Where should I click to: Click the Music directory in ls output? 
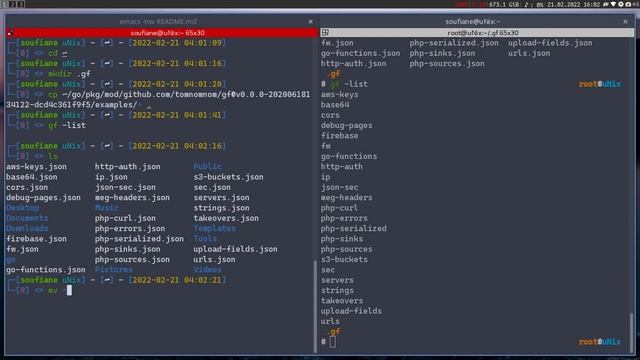(x=107, y=208)
